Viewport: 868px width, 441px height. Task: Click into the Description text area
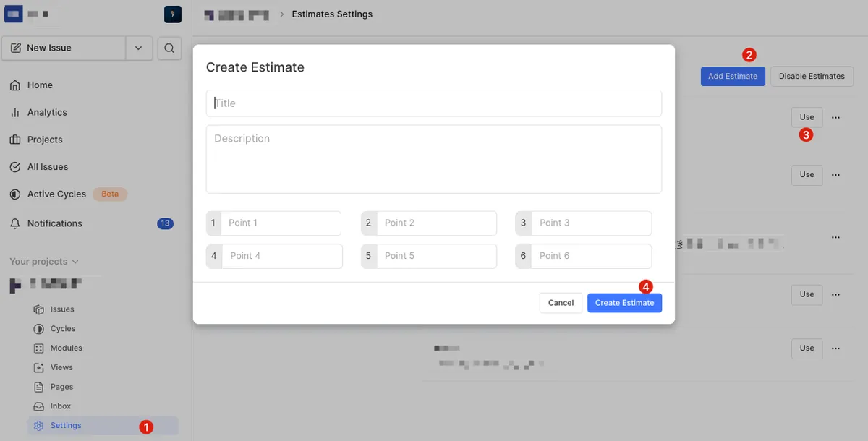click(x=434, y=159)
